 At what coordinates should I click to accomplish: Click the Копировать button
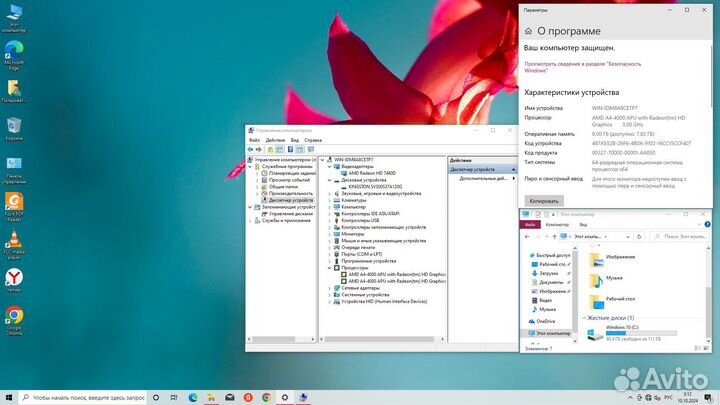[x=544, y=201]
